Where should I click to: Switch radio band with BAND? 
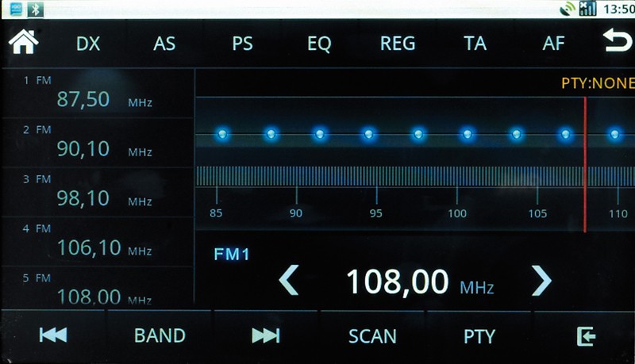[160, 335]
